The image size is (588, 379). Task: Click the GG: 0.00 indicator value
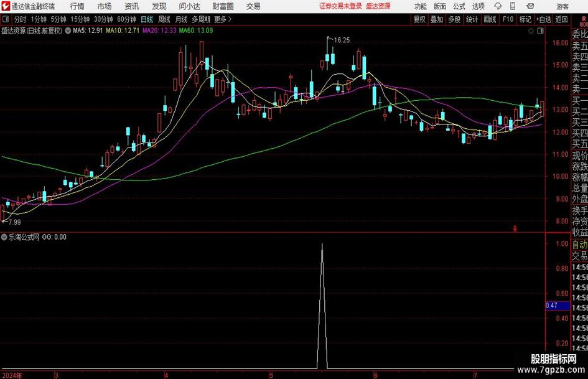[54, 237]
